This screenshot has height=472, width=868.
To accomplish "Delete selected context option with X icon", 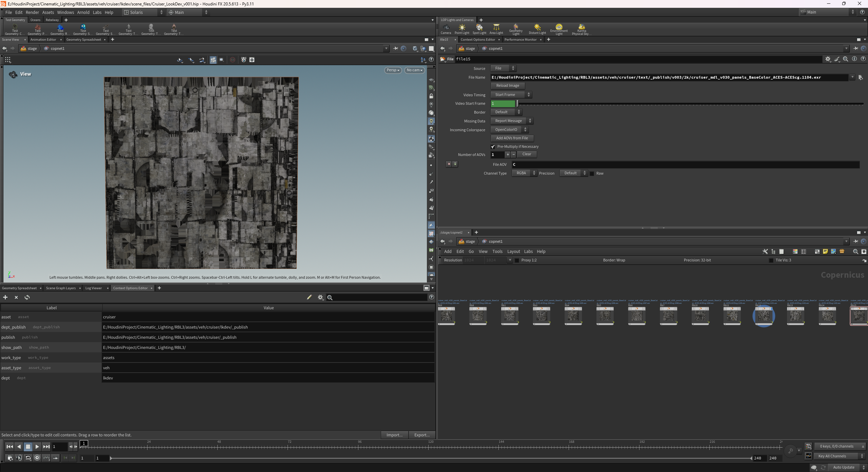I will click(x=16, y=297).
